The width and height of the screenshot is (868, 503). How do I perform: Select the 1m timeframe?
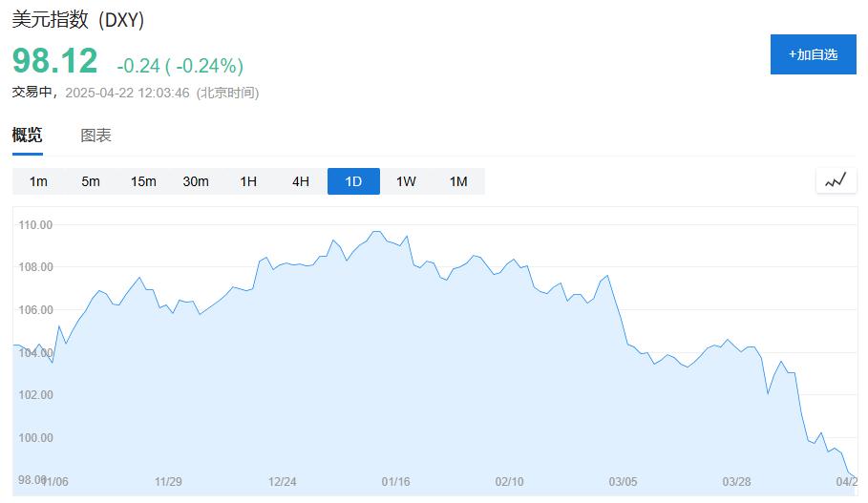point(38,181)
